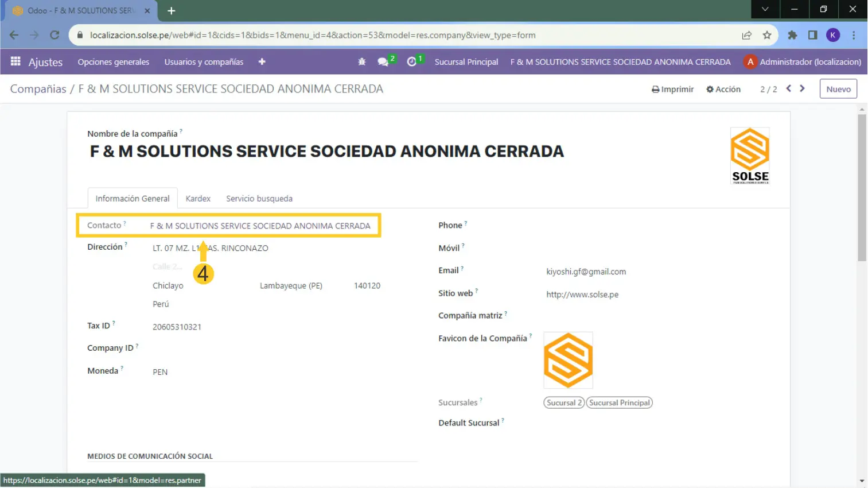Click the Moneda value PEN
Viewport: 868px width, 488px height.
point(160,372)
